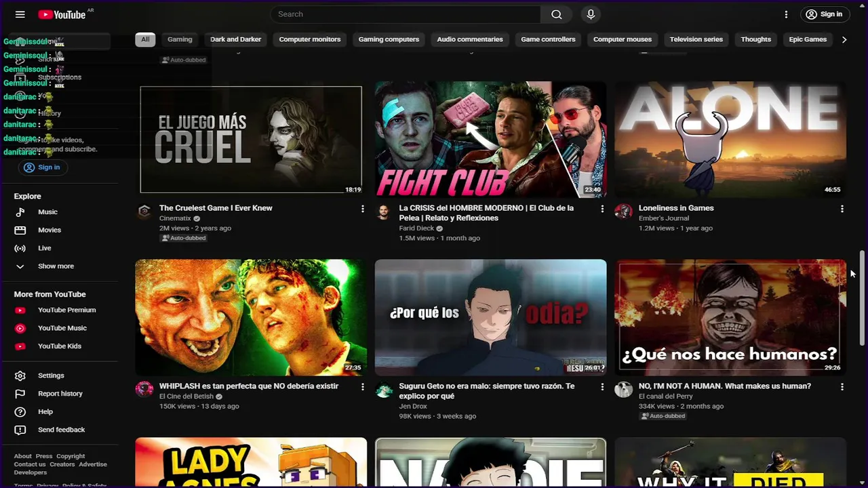Open the ALONE video thumbnail
The height and width of the screenshot is (488, 868).
tap(730, 140)
